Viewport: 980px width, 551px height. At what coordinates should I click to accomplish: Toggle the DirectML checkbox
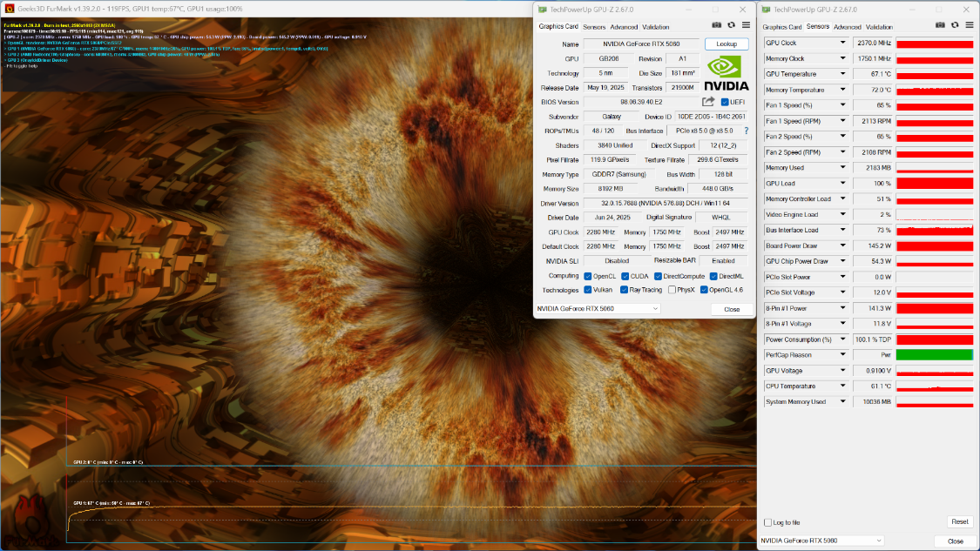click(x=713, y=276)
